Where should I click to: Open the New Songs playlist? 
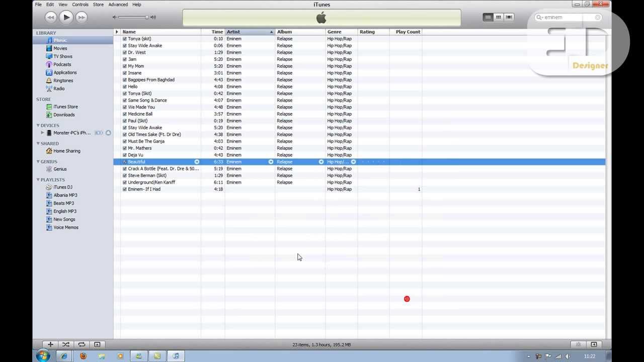pos(64,219)
